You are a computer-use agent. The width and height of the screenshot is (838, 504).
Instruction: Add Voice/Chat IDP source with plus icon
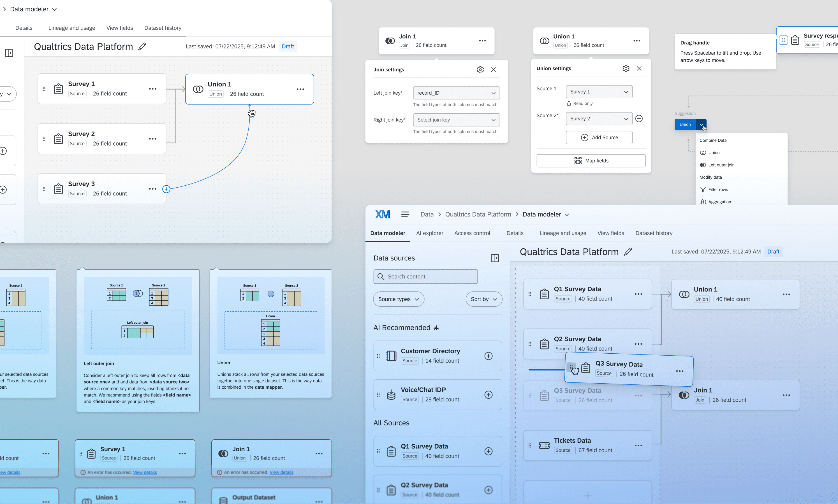click(488, 395)
